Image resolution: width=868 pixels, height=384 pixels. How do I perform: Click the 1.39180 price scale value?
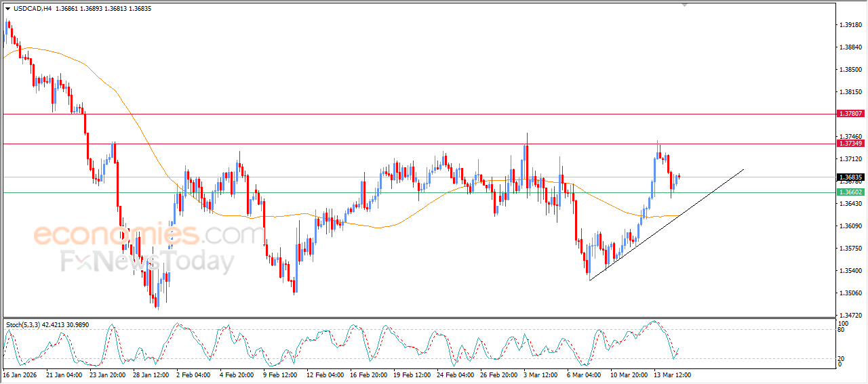(850, 25)
